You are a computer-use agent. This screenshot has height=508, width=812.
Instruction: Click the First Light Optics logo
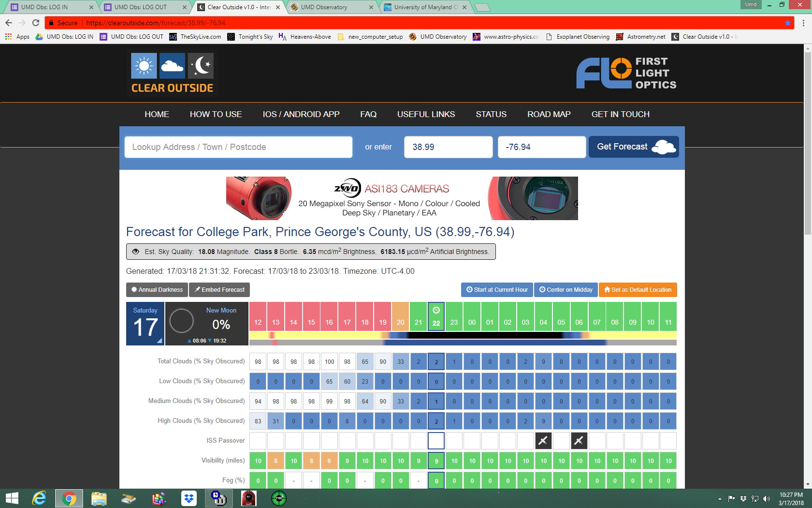tap(626, 73)
